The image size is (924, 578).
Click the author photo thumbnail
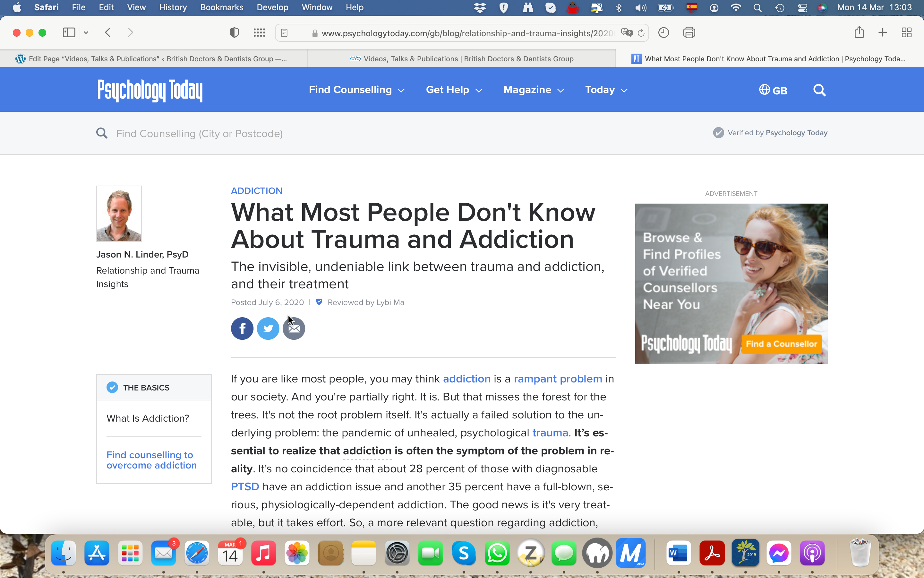[x=119, y=214]
